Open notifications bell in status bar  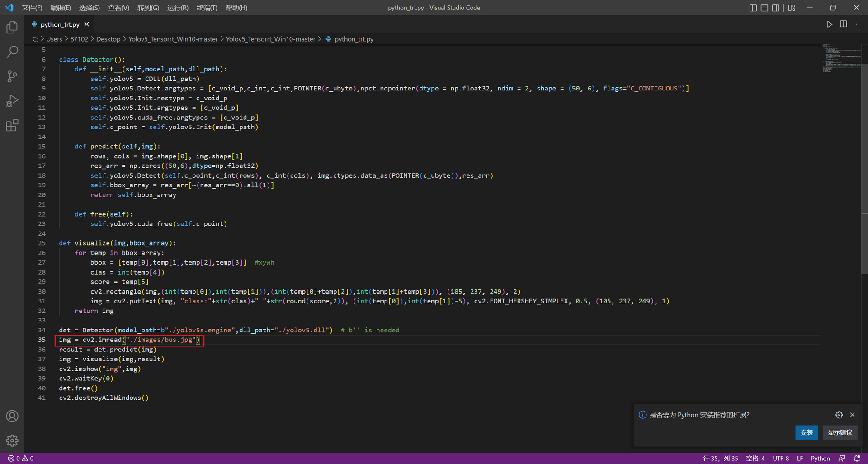point(857,458)
